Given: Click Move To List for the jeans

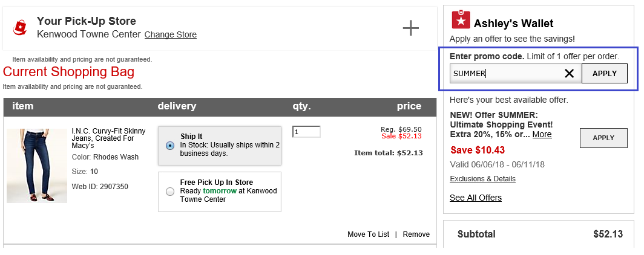Looking at the screenshot, I should pos(368,234).
